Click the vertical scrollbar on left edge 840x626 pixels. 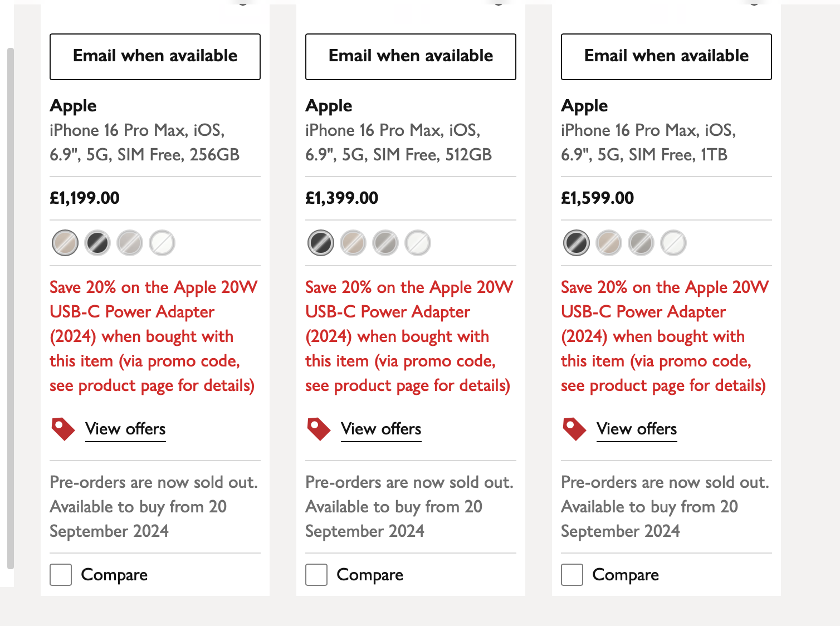coord(10,306)
